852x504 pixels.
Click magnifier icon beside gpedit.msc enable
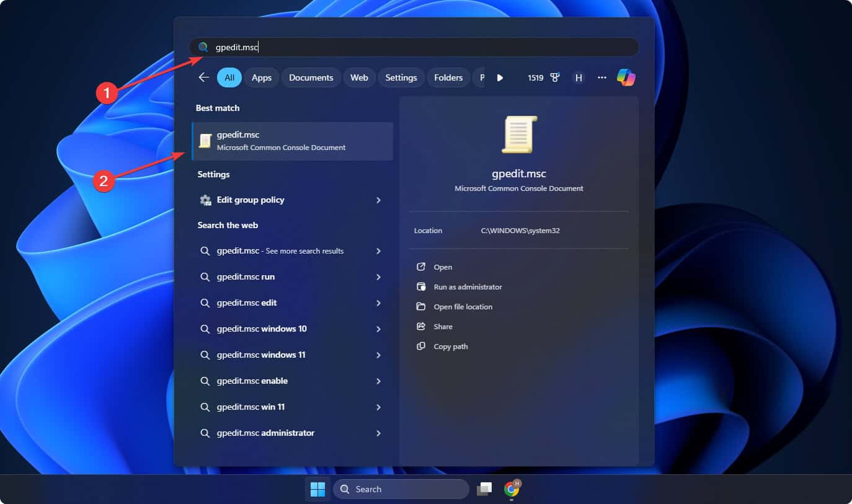205,381
